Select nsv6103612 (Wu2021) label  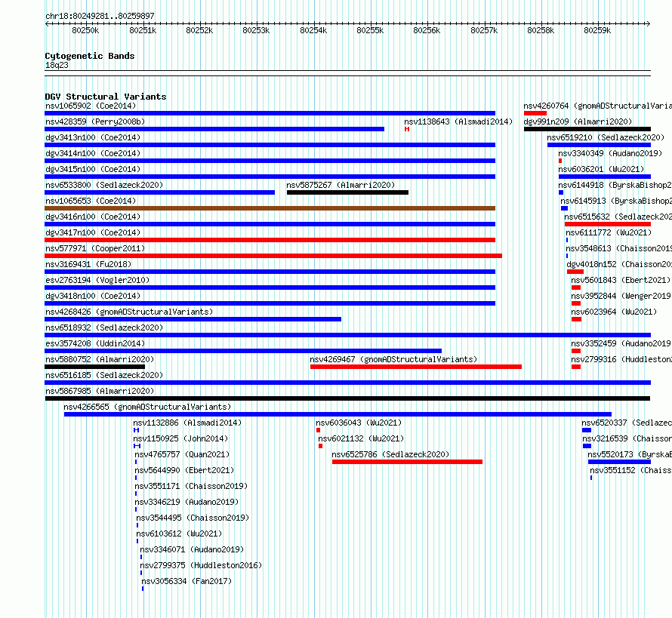pos(179,533)
